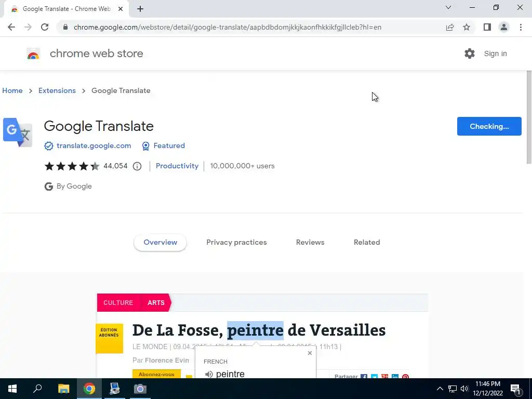Click the share page icon in address bar
The height and width of the screenshot is (399, 532).
point(450,27)
